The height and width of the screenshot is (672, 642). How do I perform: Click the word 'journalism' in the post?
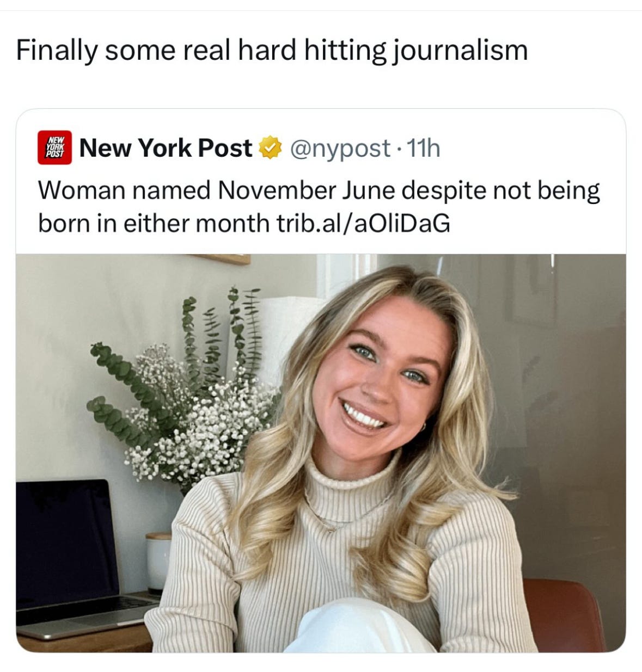point(460,51)
